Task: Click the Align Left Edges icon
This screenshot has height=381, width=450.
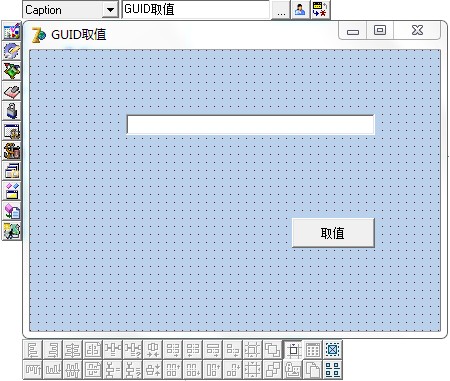Action: (33, 350)
